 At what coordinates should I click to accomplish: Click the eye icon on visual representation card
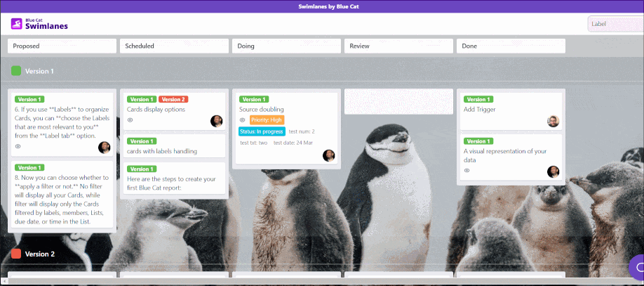pyautogui.click(x=467, y=170)
